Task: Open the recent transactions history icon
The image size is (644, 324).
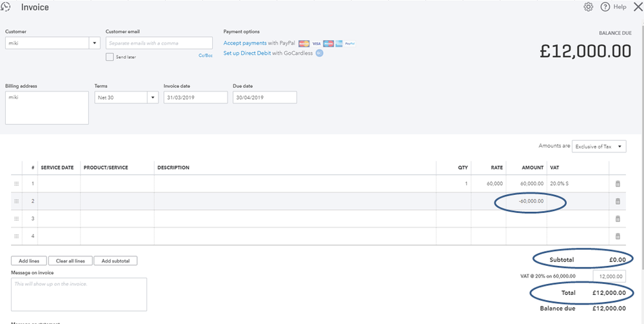Action: tap(6, 7)
